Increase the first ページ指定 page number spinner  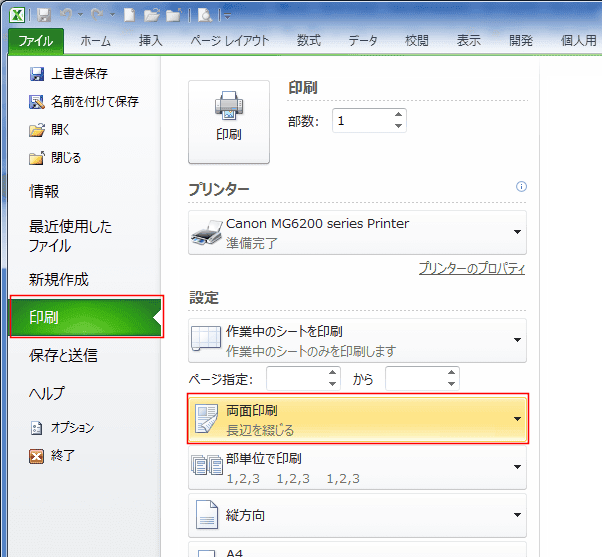pyautogui.click(x=332, y=372)
